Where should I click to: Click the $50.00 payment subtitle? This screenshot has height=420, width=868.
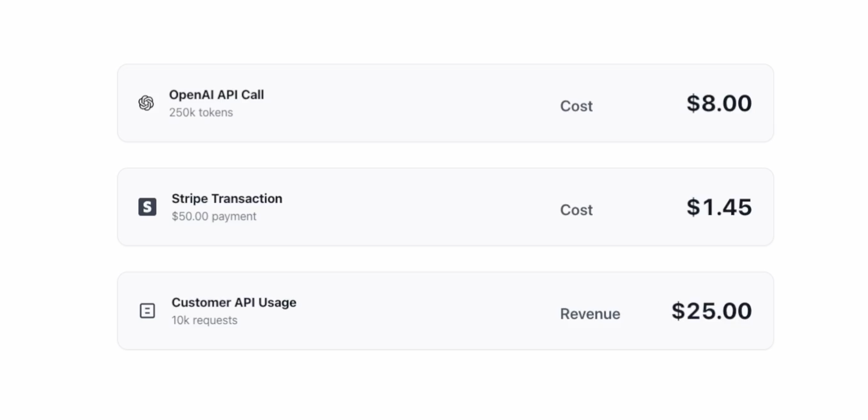(214, 216)
